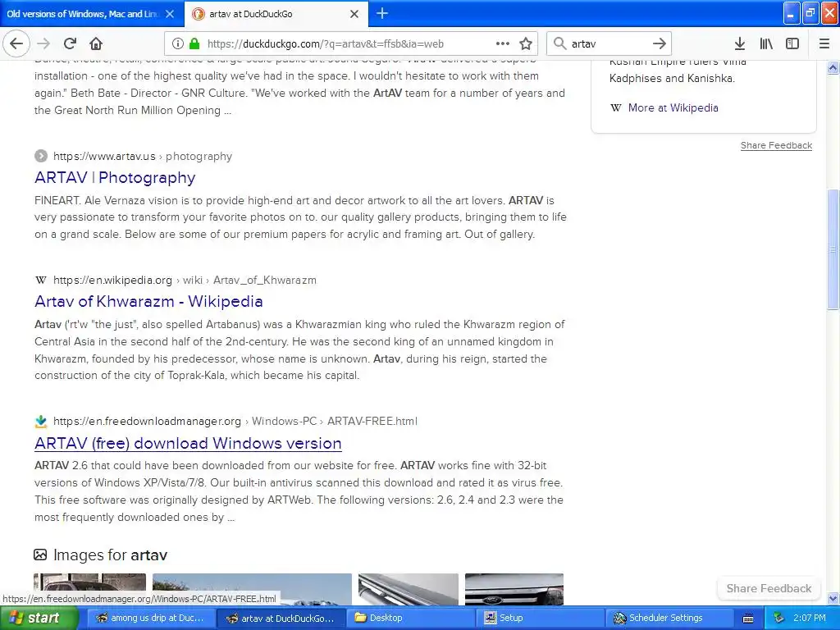The height and width of the screenshot is (630, 840).
Task: Open the Library menu
Action: [x=766, y=43]
